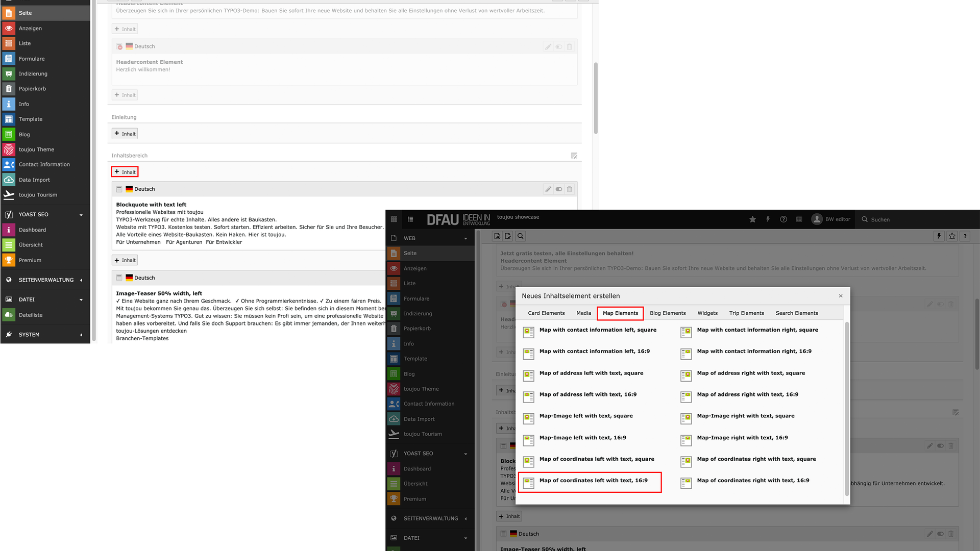The image size is (980, 551).
Task: Open the Papierkorb module in left sidebar
Action: [32, 89]
